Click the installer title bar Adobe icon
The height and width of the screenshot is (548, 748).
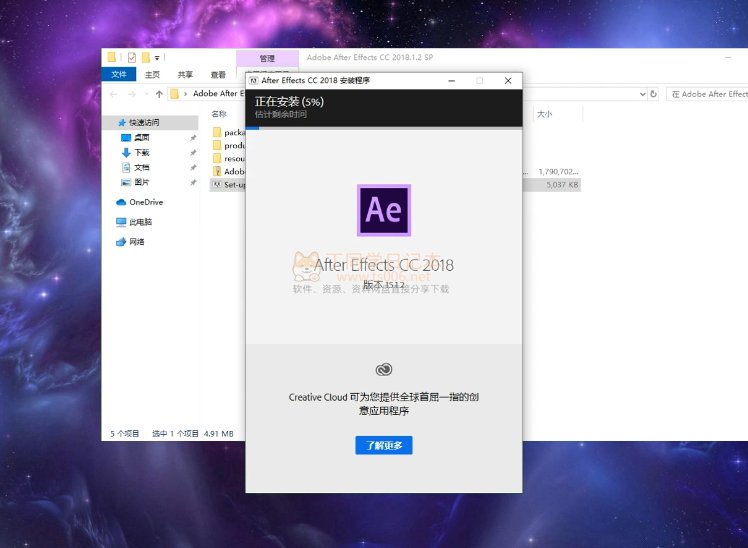(254, 80)
